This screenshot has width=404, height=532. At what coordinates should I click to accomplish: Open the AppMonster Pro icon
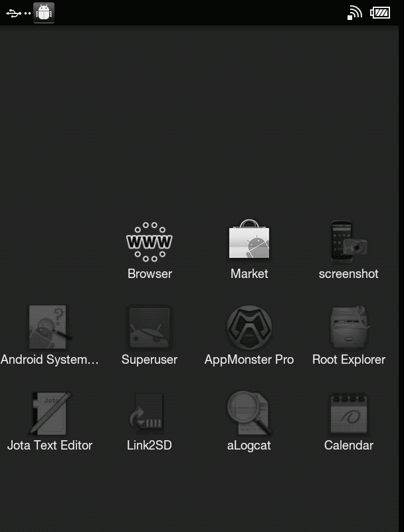(249, 327)
